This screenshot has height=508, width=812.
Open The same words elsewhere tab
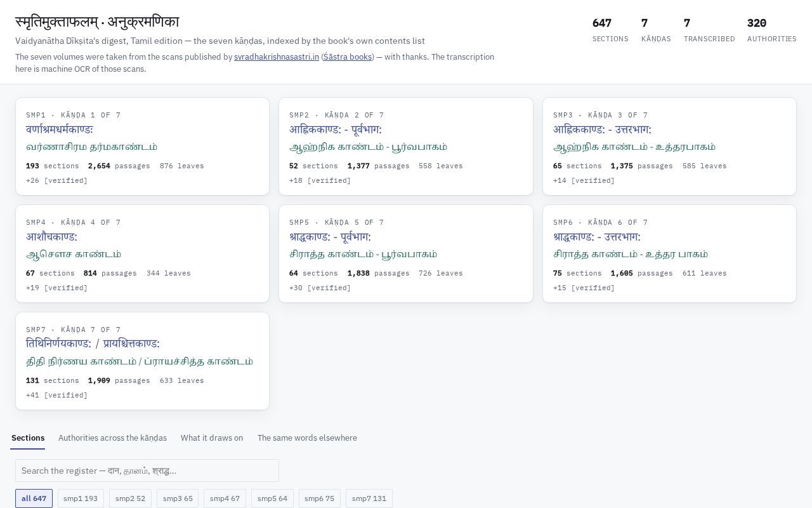[x=307, y=438]
